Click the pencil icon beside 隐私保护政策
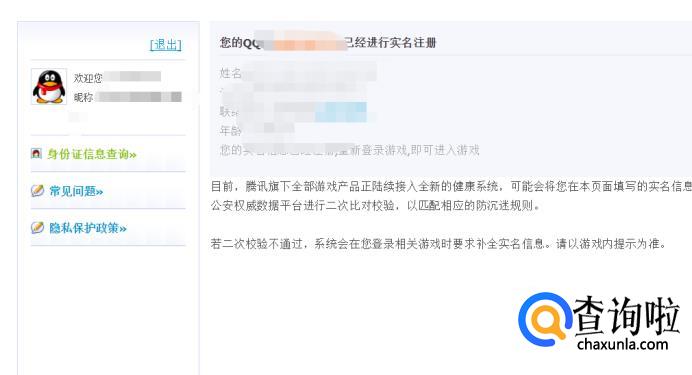 38,228
